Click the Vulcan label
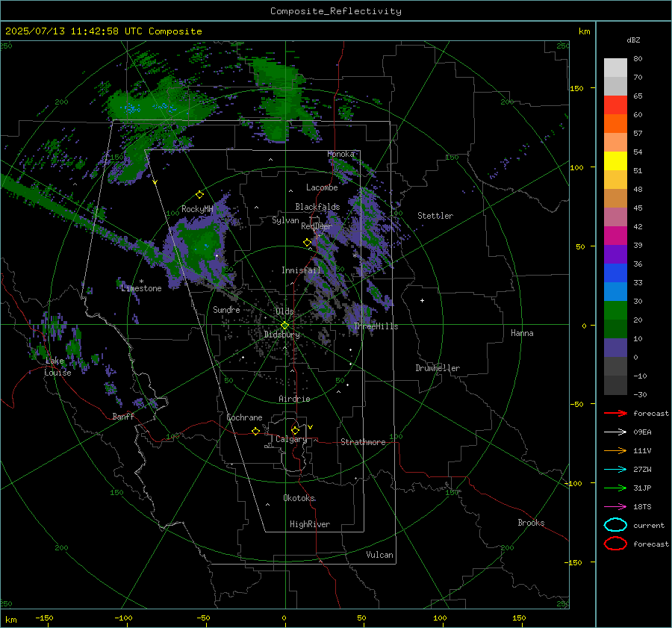The width and height of the screenshot is (672, 628). tap(379, 555)
